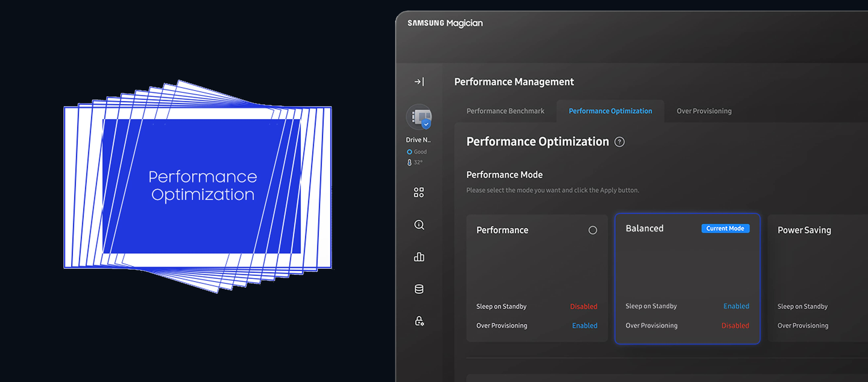Viewport: 868px width, 382px height.
Task: Choose the Power Saving mode card
Action: point(818,279)
